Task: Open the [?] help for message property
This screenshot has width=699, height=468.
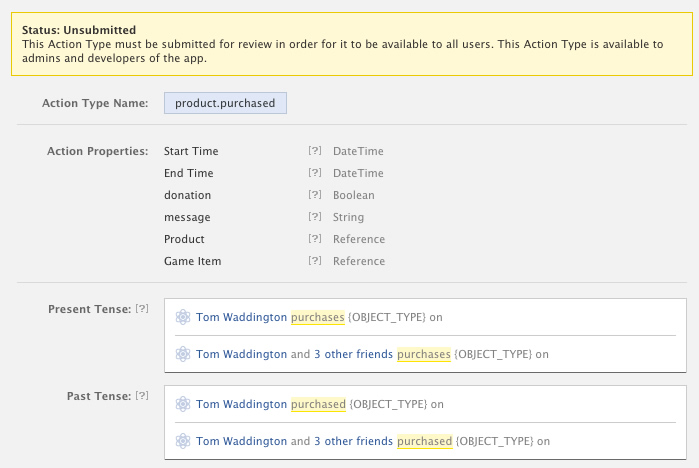Action: pyautogui.click(x=315, y=217)
